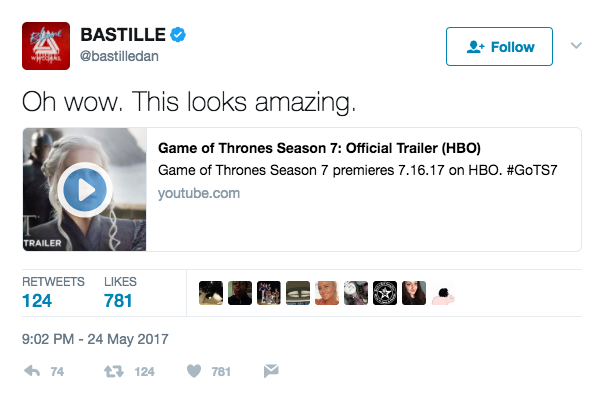
Task: Retweet using the retweet arrows icon
Action: (114, 372)
